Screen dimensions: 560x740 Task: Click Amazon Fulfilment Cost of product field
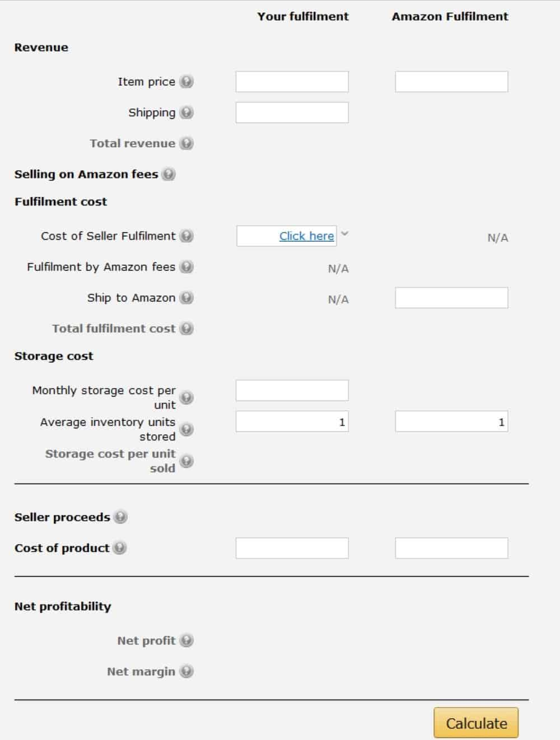[x=451, y=548]
